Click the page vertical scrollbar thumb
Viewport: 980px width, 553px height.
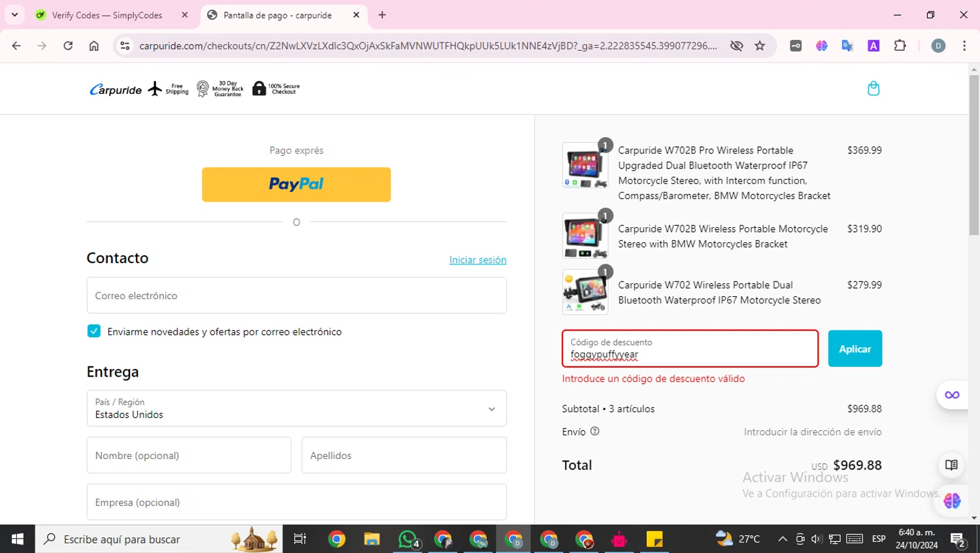coord(974,155)
